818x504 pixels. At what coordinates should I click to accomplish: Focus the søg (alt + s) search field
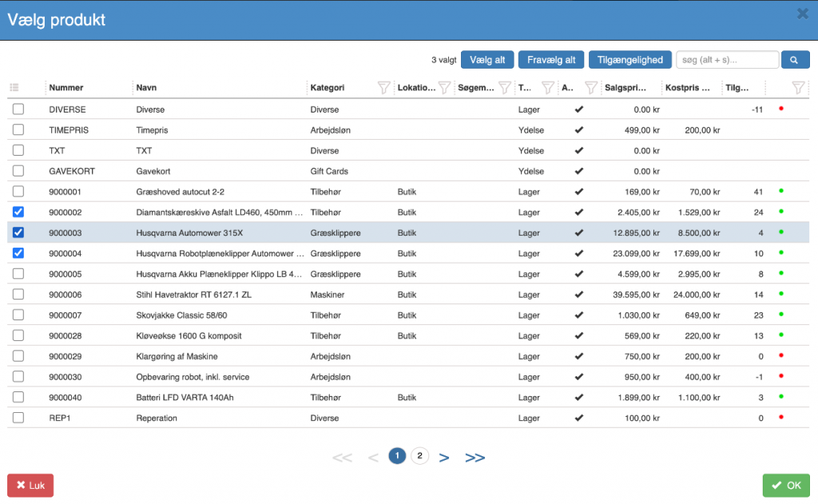coord(726,60)
